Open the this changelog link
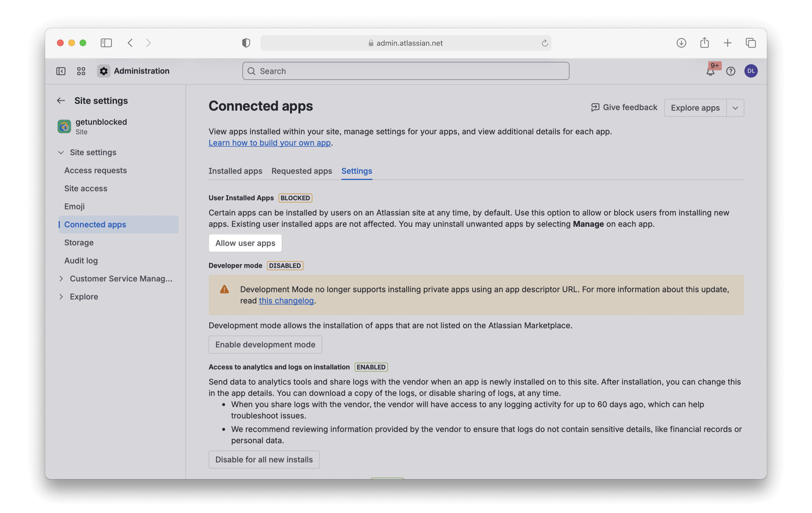 point(286,300)
